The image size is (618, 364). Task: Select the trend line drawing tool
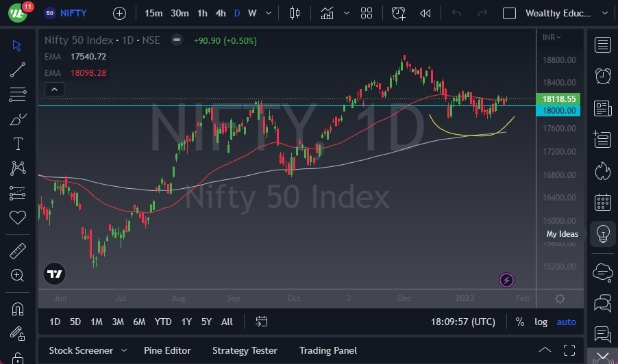click(17, 70)
